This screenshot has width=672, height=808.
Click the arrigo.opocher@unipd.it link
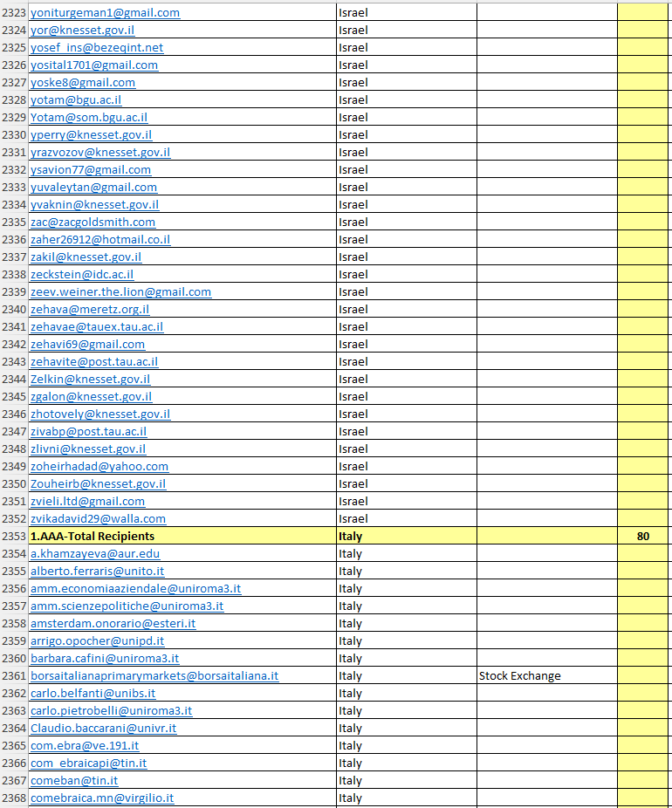pos(98,641)
